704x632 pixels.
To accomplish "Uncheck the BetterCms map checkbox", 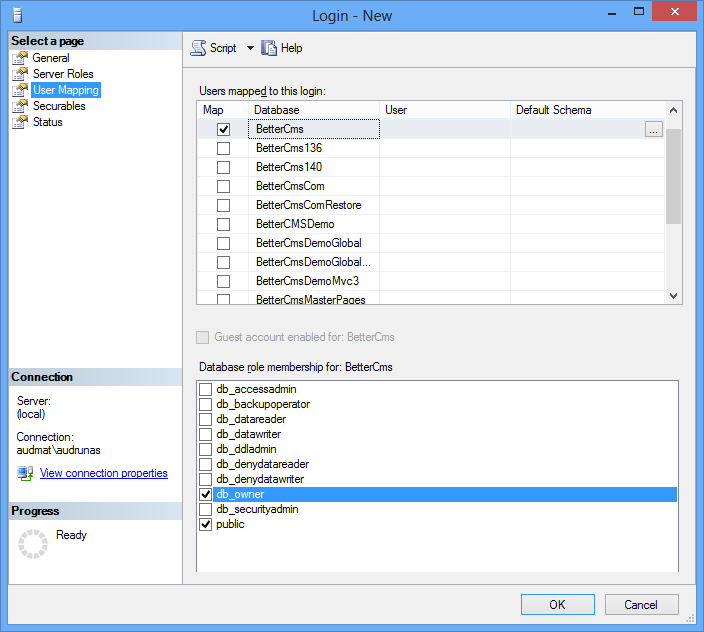I will (x=223, y=129).
